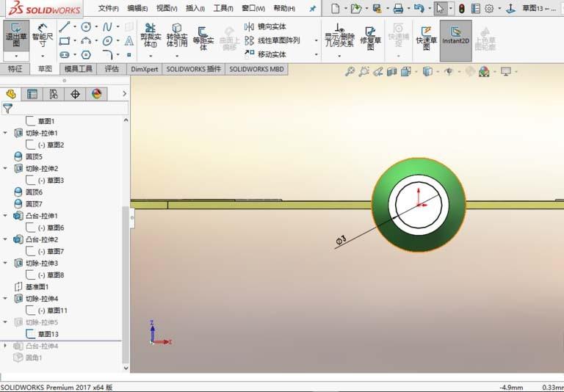Screen dimensions: 564x392
Task: Click Offset Entities (等距实体) tool
Action: pyautogui.click(x=203, y=37)
